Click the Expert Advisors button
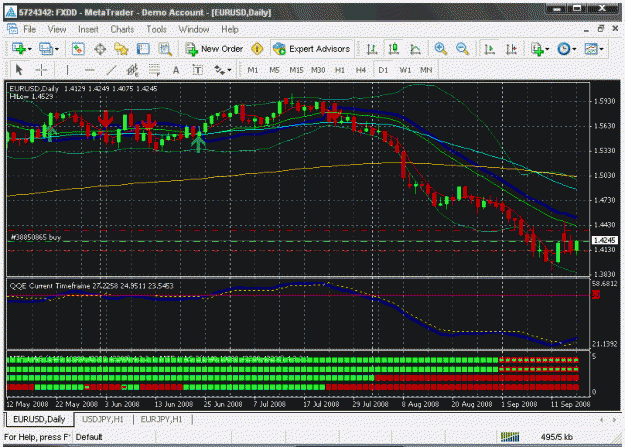Screen dimensions: 625x447 point(312,49)
